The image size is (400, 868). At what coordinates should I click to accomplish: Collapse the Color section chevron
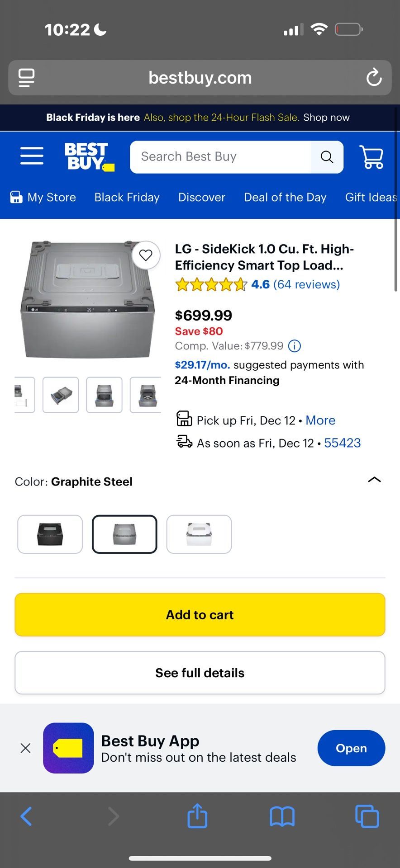(x=374, y=480)
